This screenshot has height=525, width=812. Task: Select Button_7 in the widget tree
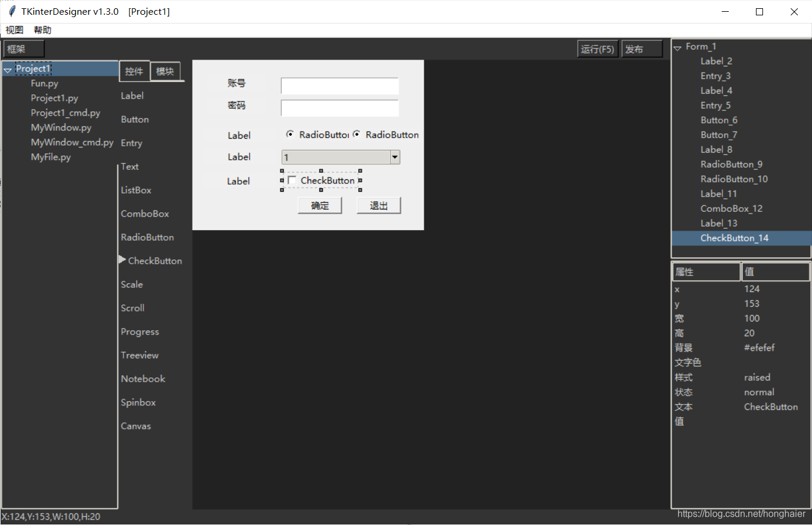[x=719, y=135]
